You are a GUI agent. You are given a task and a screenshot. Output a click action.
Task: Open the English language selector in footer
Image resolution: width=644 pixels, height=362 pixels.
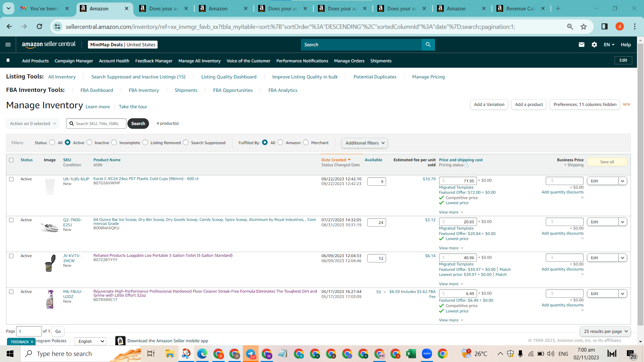click(x=91, y=341)
